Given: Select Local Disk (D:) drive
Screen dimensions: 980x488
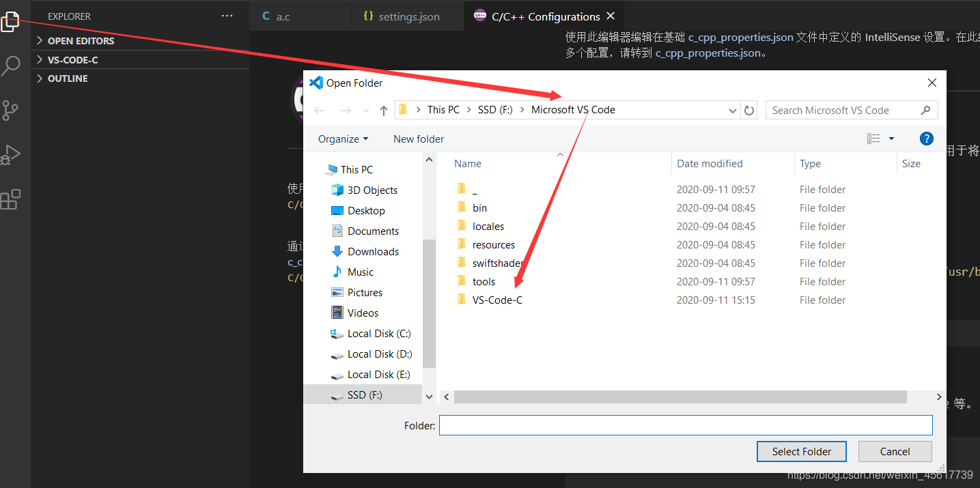Looking at the screenshot, I should [380, 354].
